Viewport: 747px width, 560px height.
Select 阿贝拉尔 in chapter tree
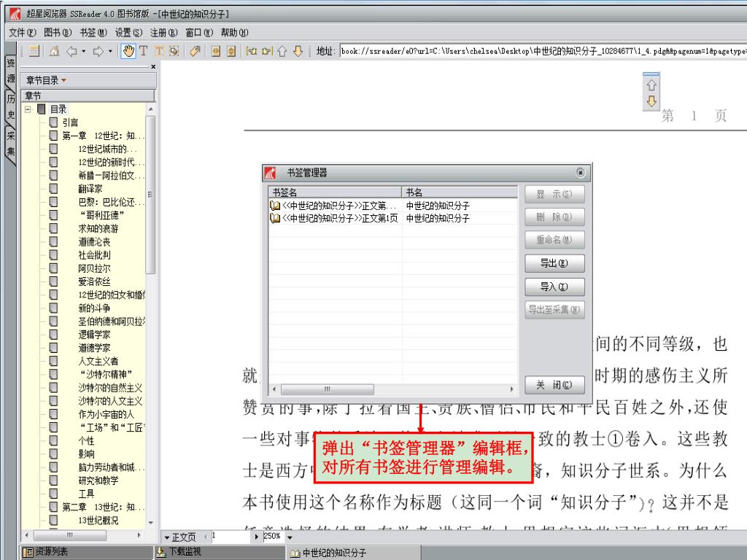coord(94,268)
